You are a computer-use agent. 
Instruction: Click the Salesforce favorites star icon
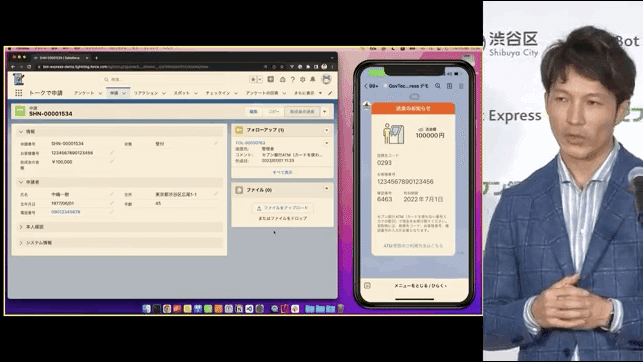253,79
